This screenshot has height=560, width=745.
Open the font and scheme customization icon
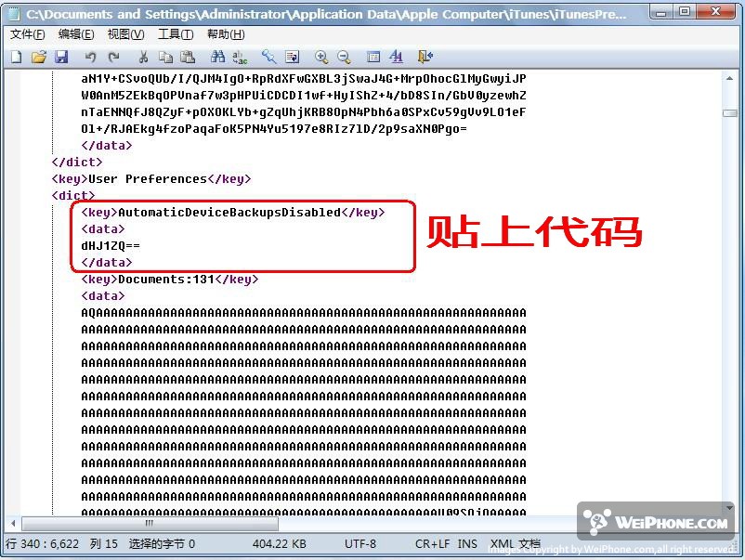pos(397,57)
